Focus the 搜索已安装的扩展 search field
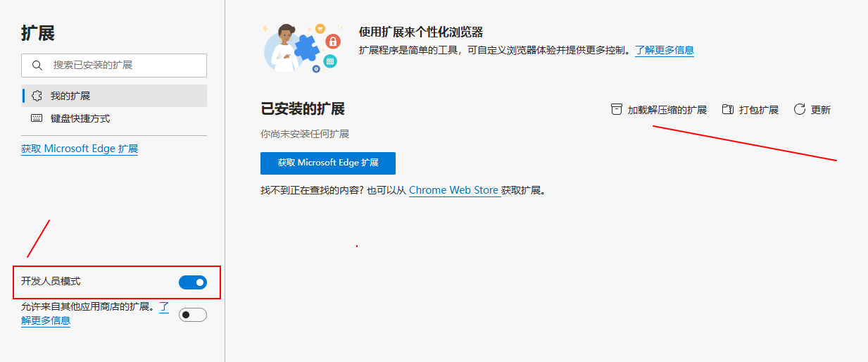The image size is (868, 362). point(114,65)
